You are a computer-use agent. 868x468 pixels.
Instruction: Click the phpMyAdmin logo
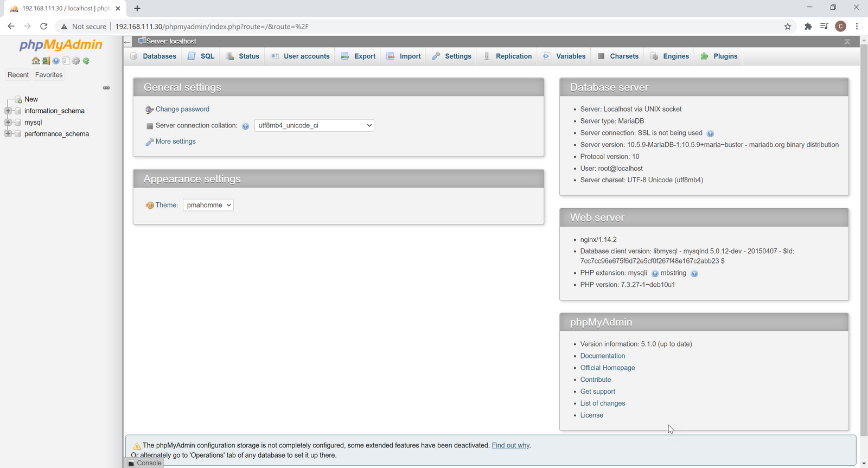tap(61, 45)
